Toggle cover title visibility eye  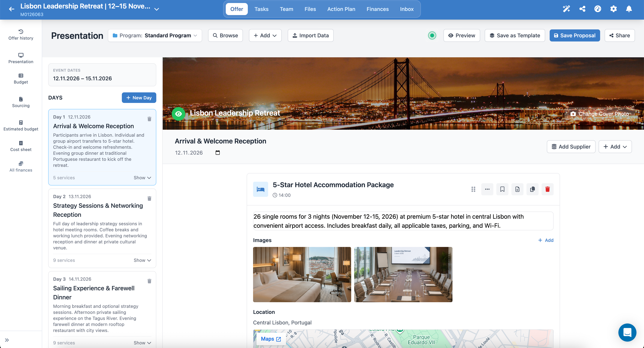point(179,114)
